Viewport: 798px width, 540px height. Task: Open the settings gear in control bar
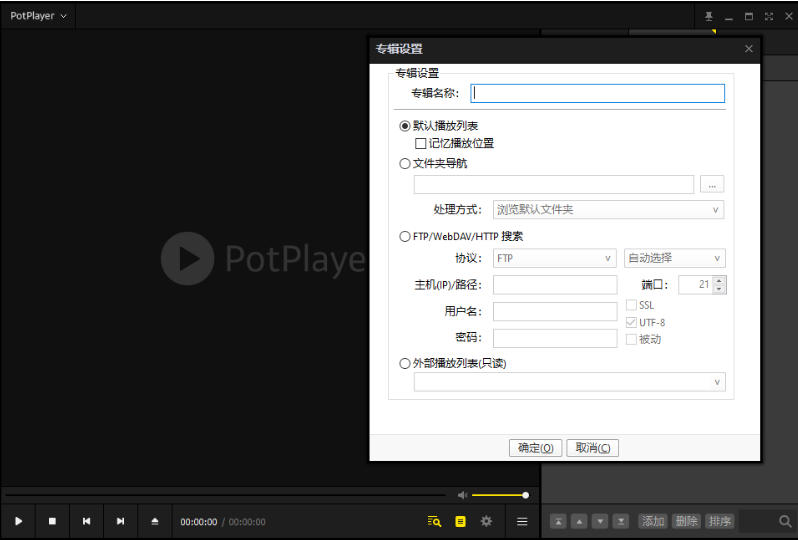click(486, 521)
